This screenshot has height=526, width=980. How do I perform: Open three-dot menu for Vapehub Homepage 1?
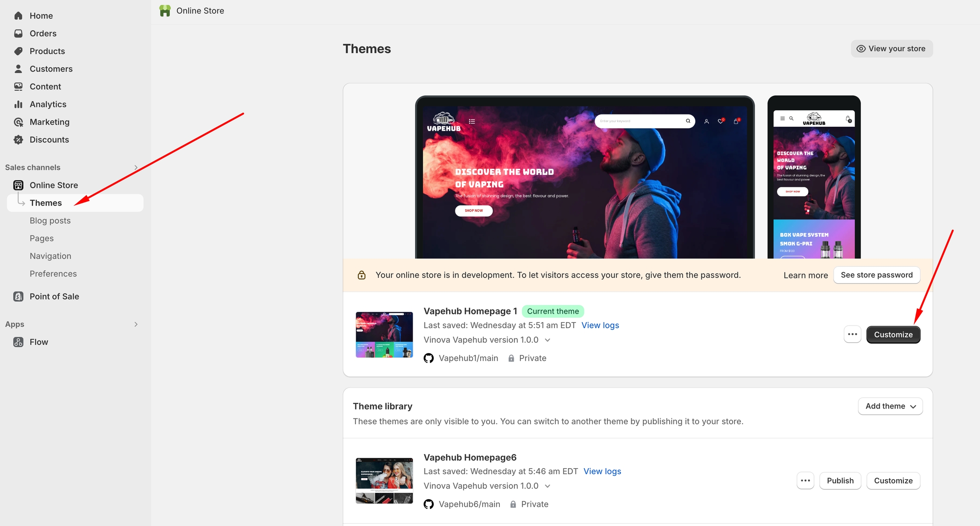(852, 334)
